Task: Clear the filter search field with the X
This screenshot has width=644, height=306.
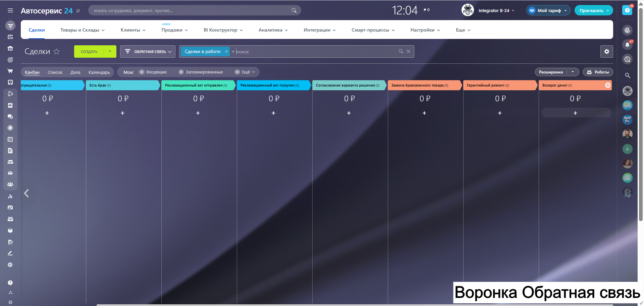Action: (409, 51)
